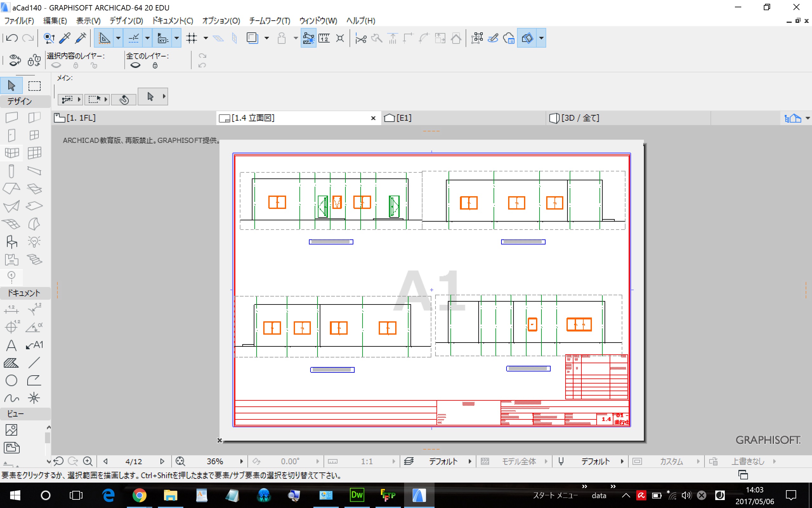Viewport: 812px width, 508px height.
Task: Select the Beam tool in toolbox
Action: 34,171
